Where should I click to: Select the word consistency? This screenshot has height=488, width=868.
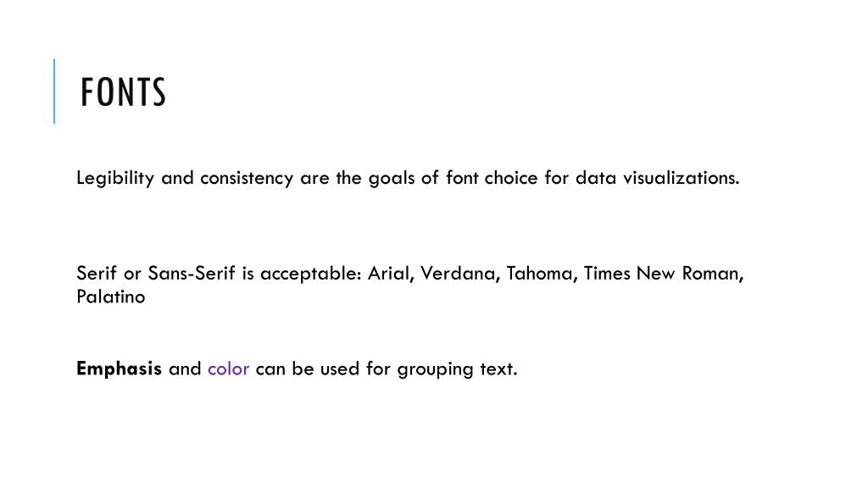point(247,178)
